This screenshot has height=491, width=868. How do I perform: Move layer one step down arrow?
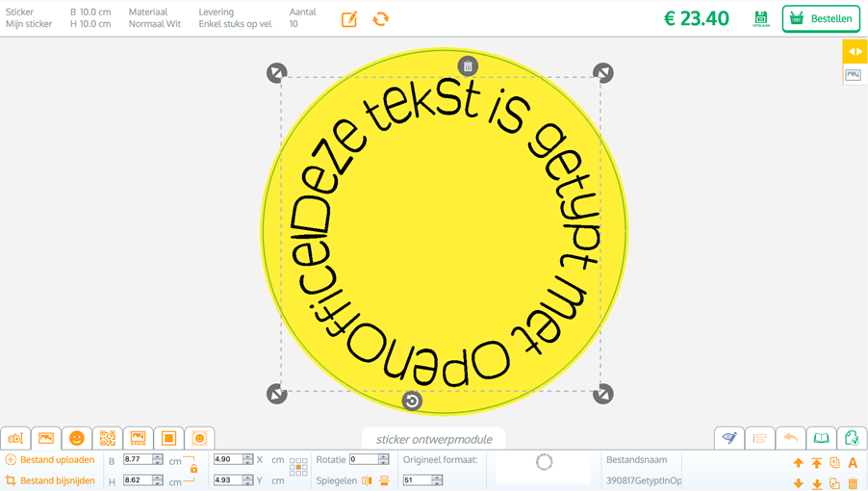point(799,483)
